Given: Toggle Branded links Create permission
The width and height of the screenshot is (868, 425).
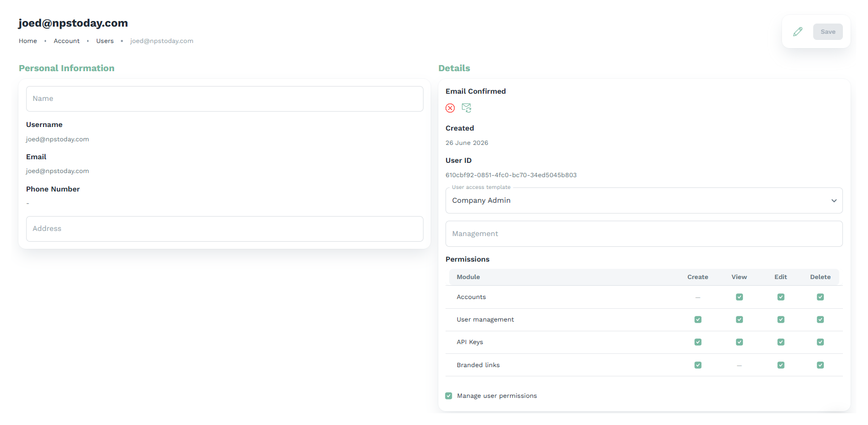Looking at the screenshot, I should coord(698,365).
